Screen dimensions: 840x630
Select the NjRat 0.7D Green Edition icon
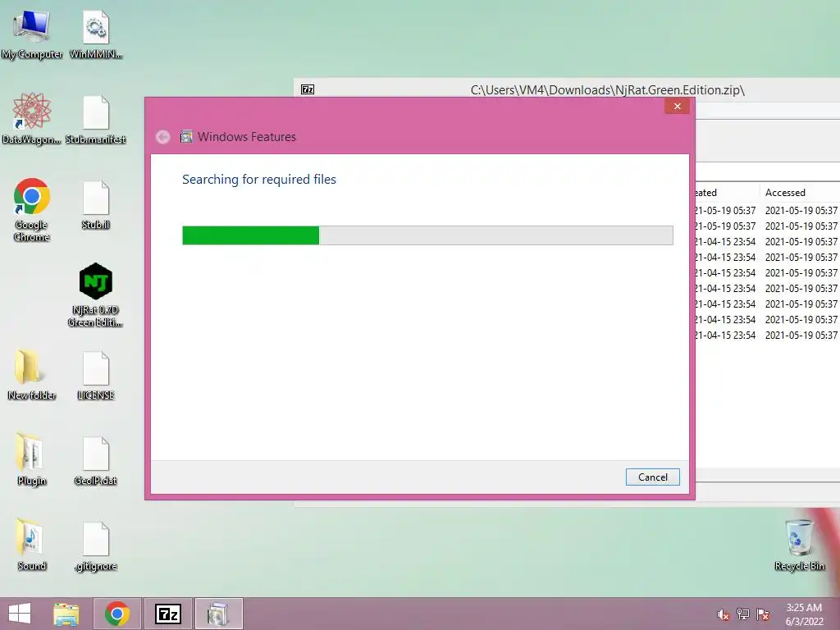click(96, 294)
